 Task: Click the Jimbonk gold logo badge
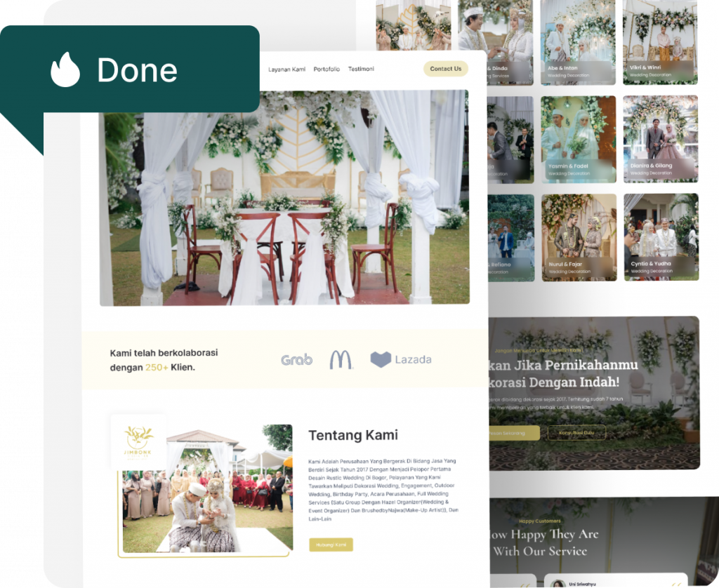[x=138, y=441]
